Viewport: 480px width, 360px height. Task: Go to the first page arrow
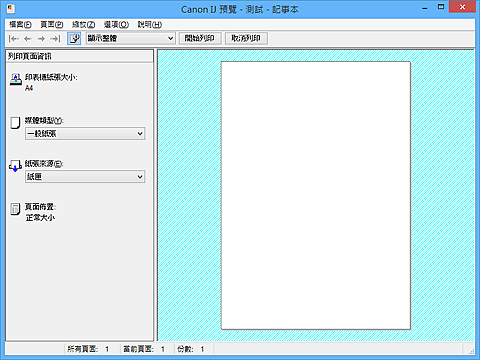coord(14,39)
